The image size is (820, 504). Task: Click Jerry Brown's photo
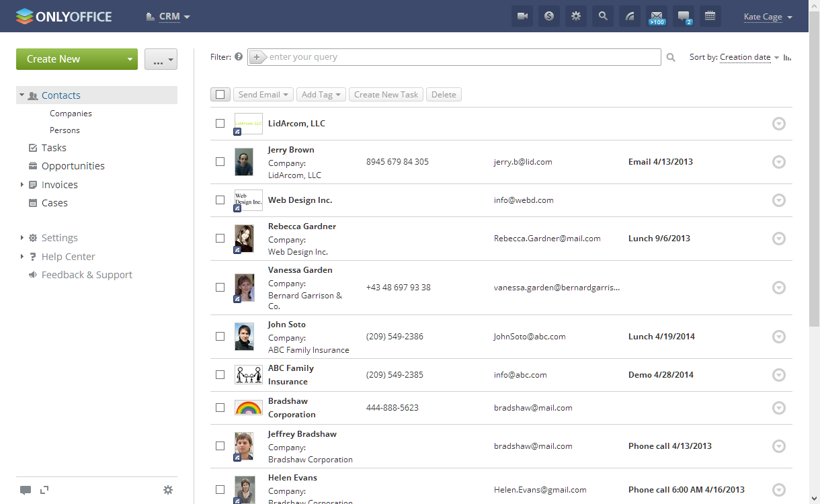(244, 162)
